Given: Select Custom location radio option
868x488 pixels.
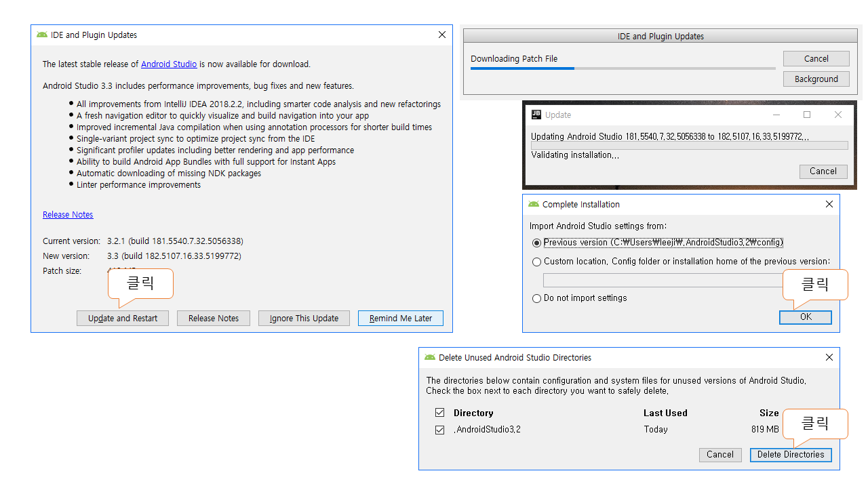Looking at the screenshot, I should point(537,262).
